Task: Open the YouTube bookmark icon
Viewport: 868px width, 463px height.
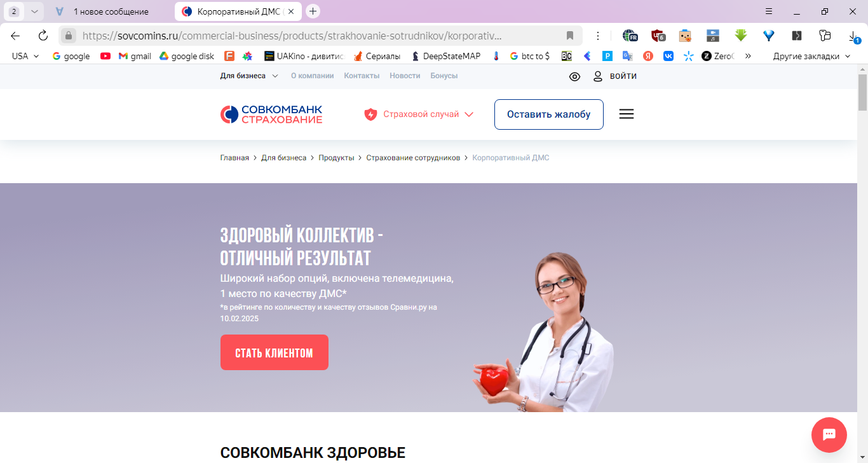Action: pyautogui.click(x=105, y=56)
